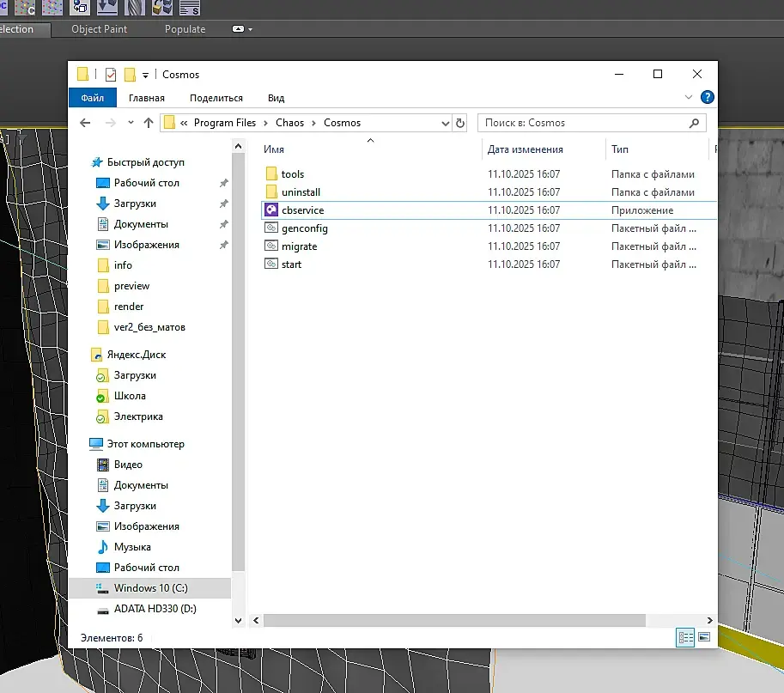Click the search box for Cosmos

(x=584, y=123)
